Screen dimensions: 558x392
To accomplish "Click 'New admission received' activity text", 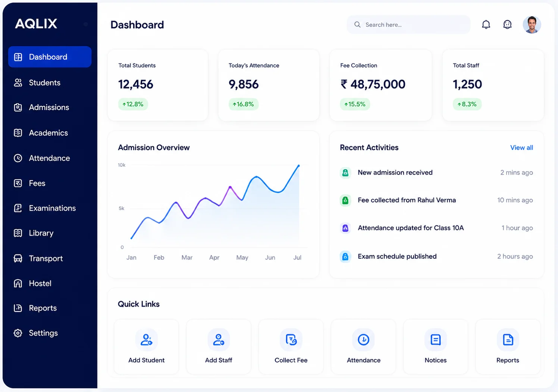I will coord(395,173).
